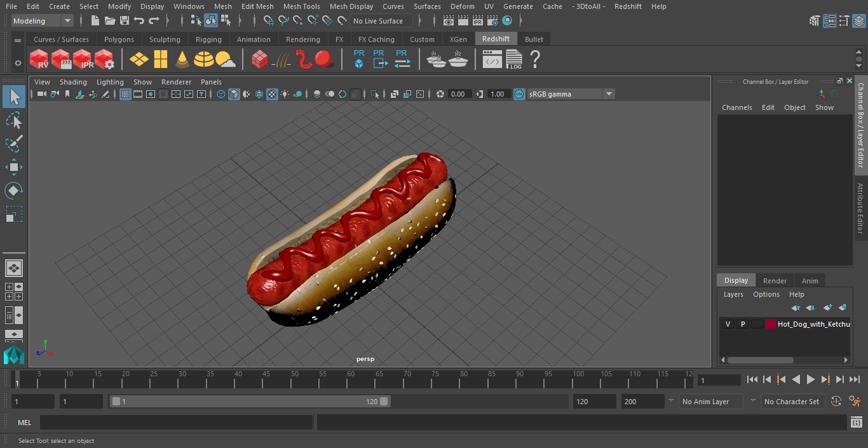The width and height of the screenshot is (868, 448).
Task: Open Redshift render settings shelf icon
Action: click(104, 60)
